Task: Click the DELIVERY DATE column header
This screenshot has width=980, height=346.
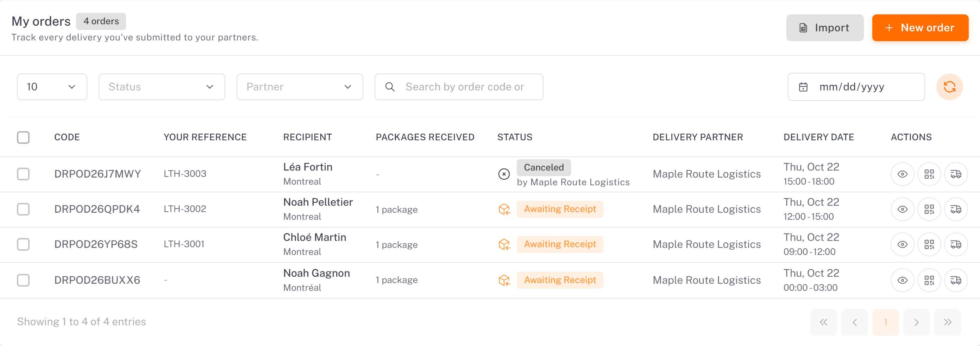Action: point(819,137)
